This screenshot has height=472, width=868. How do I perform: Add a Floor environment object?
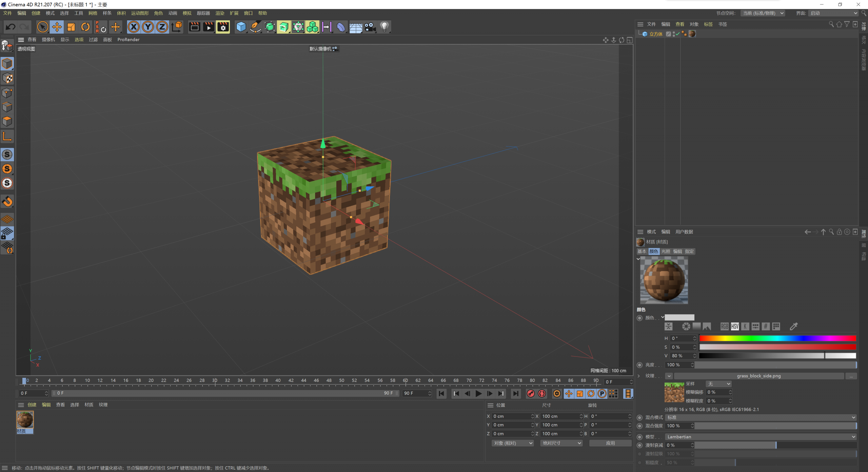[356, 27]
